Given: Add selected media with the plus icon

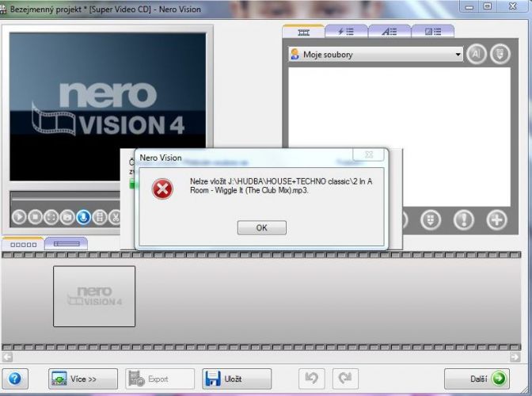Looking at the screenshot, I should (496, 220).
